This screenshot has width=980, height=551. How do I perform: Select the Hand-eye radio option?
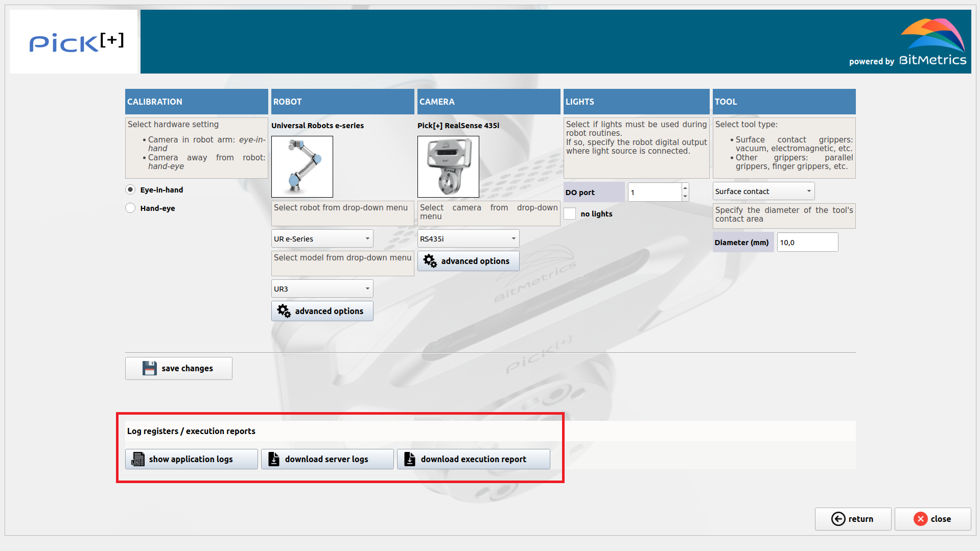130,208
